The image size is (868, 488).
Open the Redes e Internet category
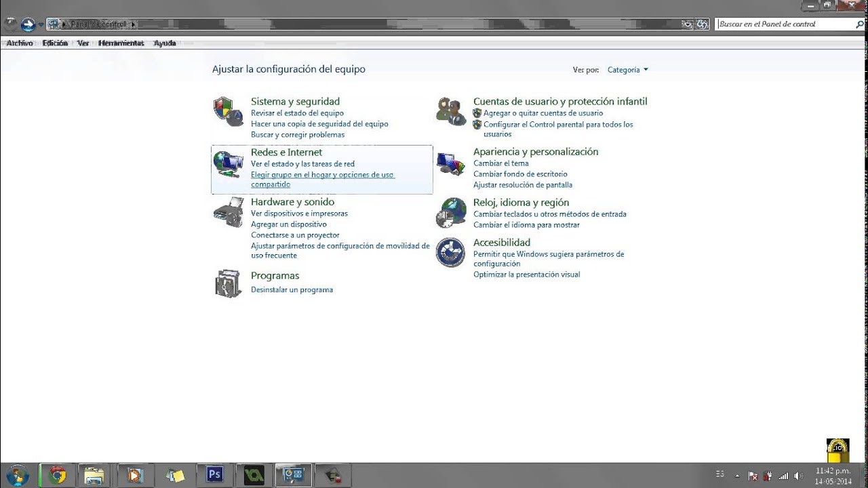click(x=286, y=152)
